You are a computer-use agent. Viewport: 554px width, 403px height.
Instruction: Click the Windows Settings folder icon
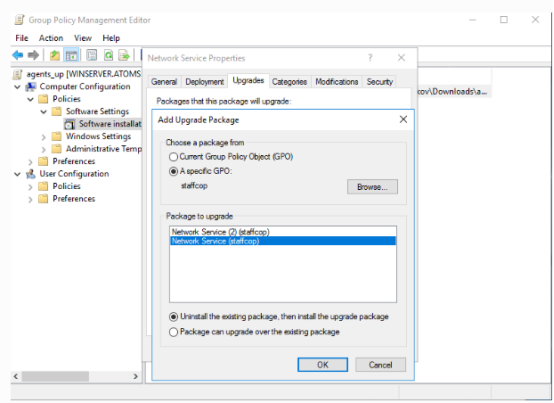(57, 136)
